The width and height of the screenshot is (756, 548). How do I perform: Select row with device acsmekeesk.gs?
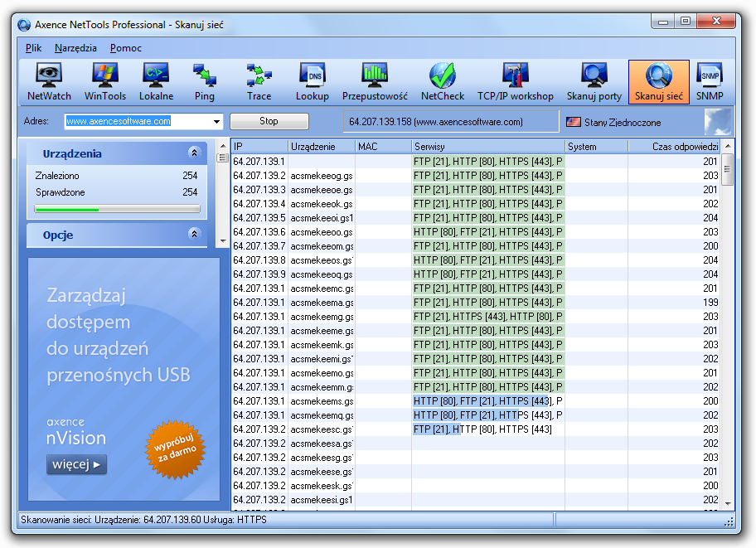click(x=477, y=486)
